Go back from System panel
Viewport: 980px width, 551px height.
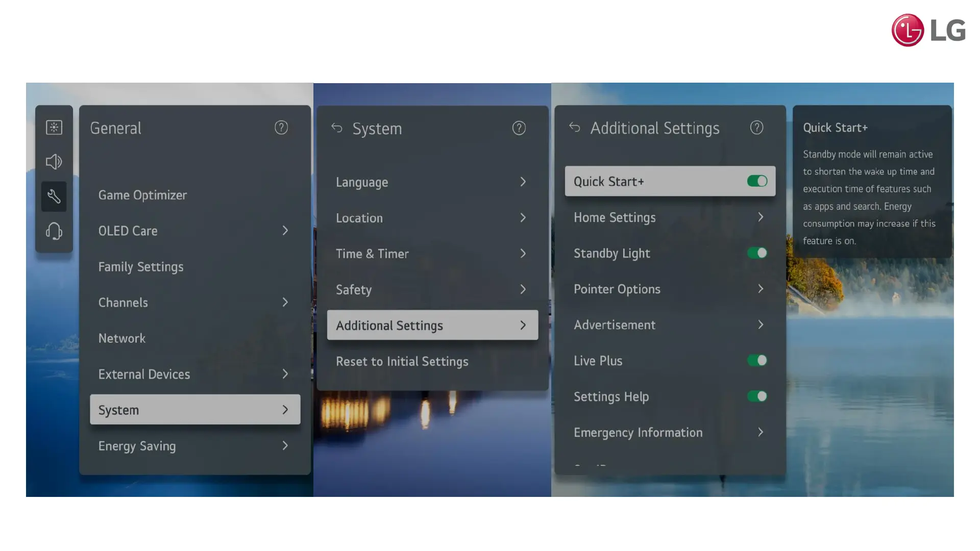[337, 128]
